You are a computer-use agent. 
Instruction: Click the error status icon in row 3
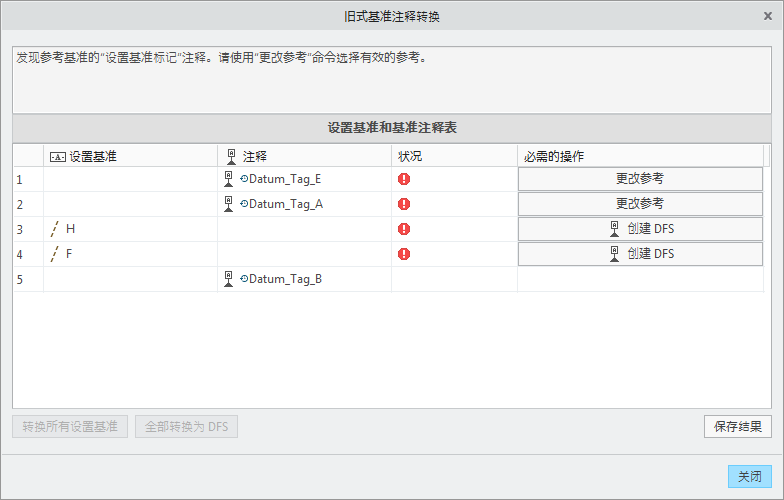[x=404, y=229]
